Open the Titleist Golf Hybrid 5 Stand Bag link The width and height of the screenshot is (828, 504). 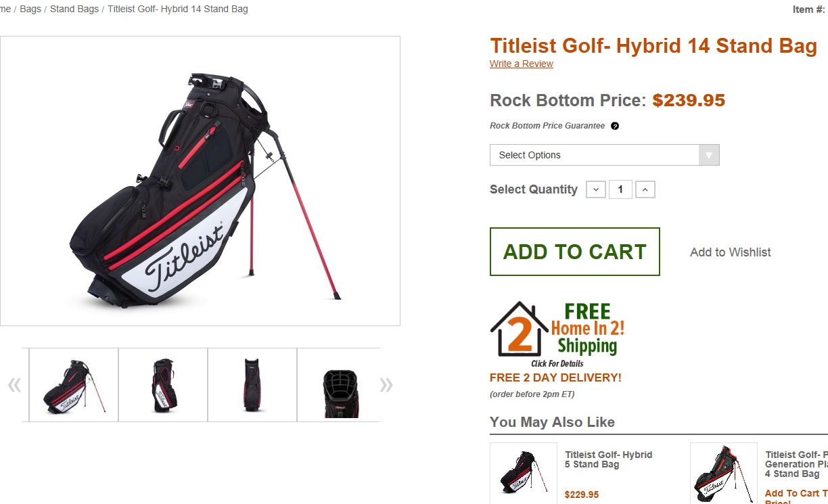tap(609, 459)
